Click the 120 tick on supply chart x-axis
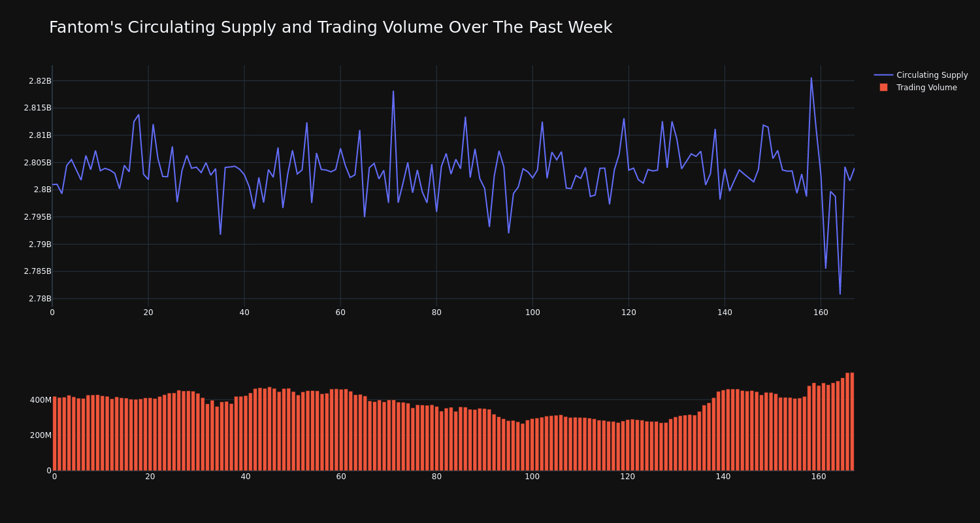980x523 pixels. pyautogui.click(x=629, y=312)
